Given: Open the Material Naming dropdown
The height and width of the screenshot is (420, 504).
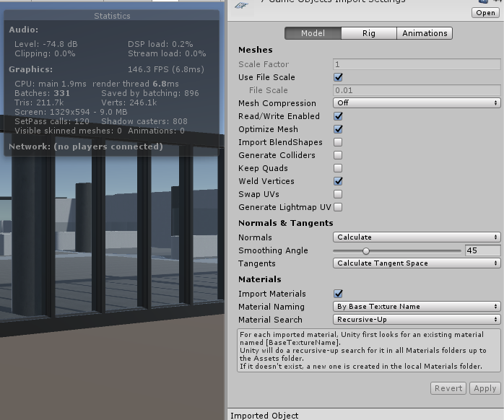Looking at the screenshot, I should tap(417, 307).
